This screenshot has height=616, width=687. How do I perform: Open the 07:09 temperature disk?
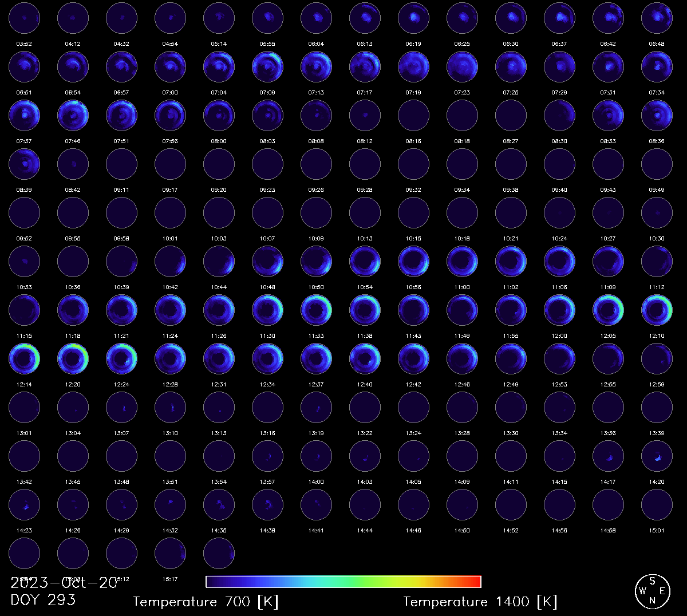[x=267, y=66]
